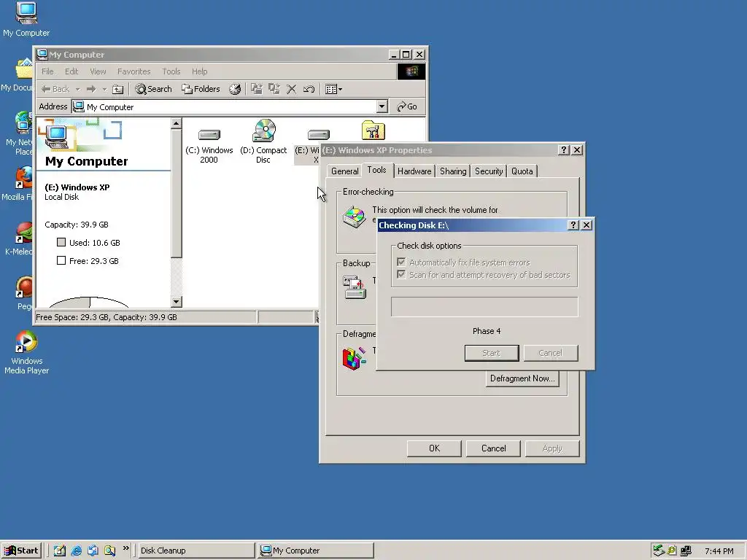Click the left pane scroll up arrow
The height and width of the screenshot is (560, 747).
(177, 124)
